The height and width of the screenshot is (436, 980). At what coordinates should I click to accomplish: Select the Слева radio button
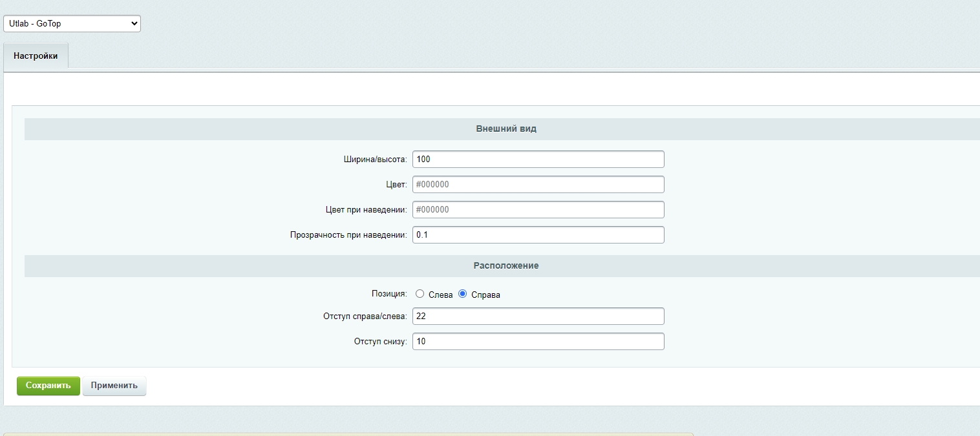(420, 294)
